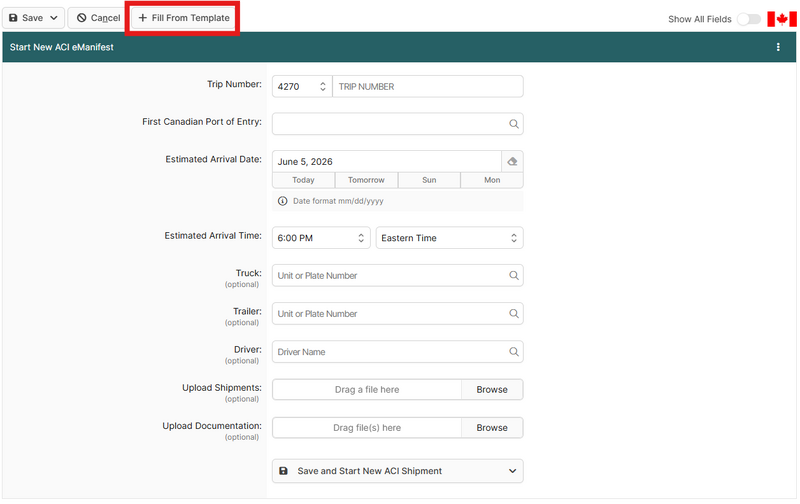Select the Sun date shortcut
800x504 pixels.
click(429, 180)
